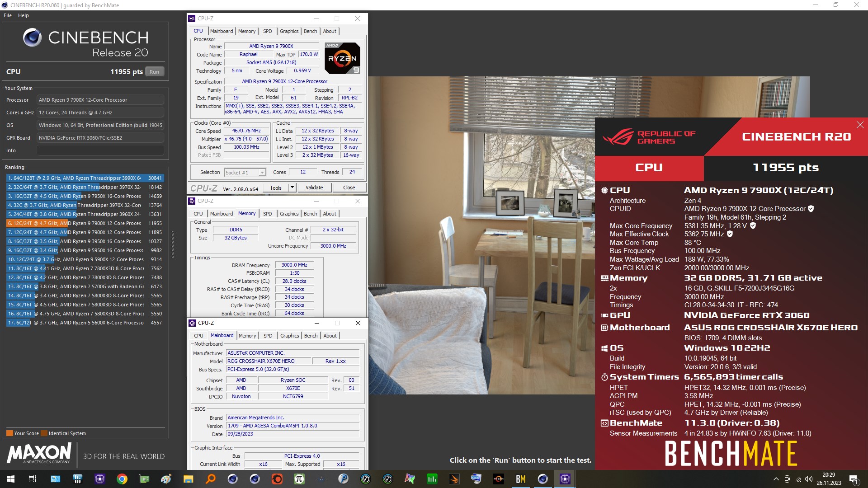Click the Maxon logo in Cinebench
This screenshot has height=488, width=868.
click(x=39, y=453)
